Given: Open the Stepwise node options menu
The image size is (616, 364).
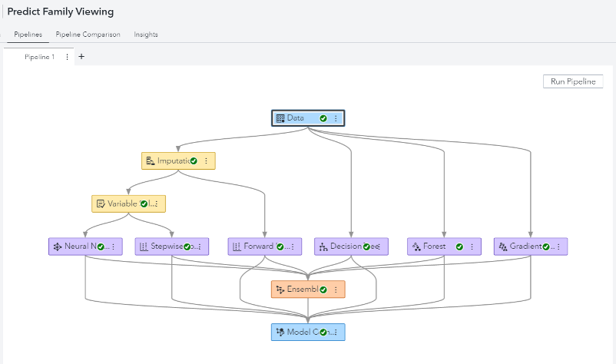Looking at the screenshot, I should [x=200, y=247].
